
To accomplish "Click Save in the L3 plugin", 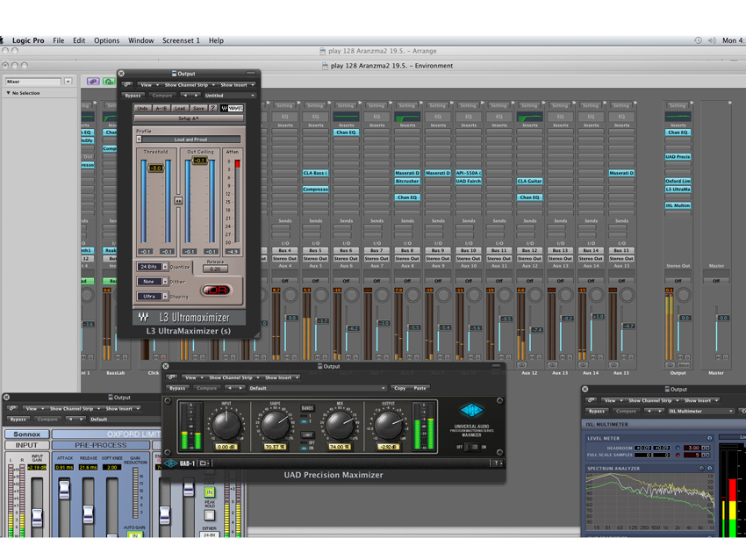I will pos(198,108).
